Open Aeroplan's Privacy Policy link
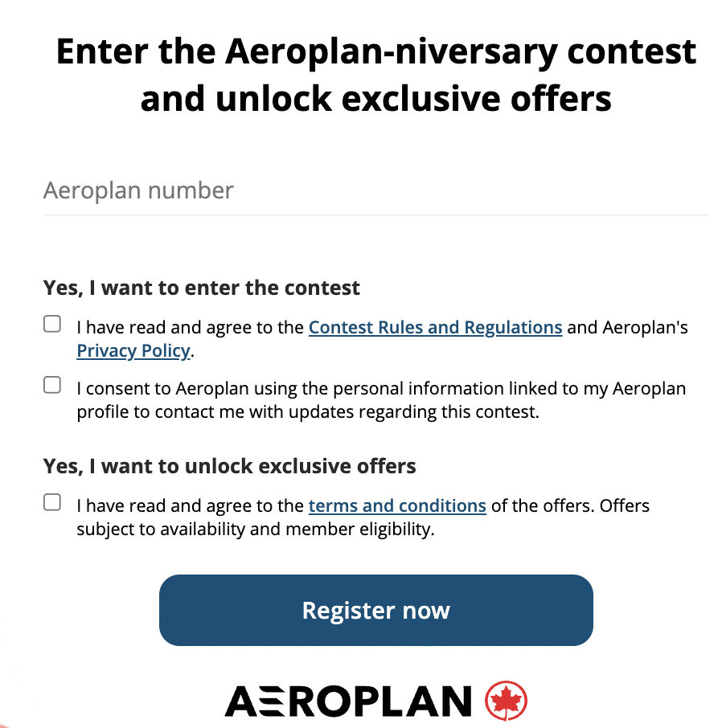The width and height of the screenshot is (722, 728). click(133, 351)
